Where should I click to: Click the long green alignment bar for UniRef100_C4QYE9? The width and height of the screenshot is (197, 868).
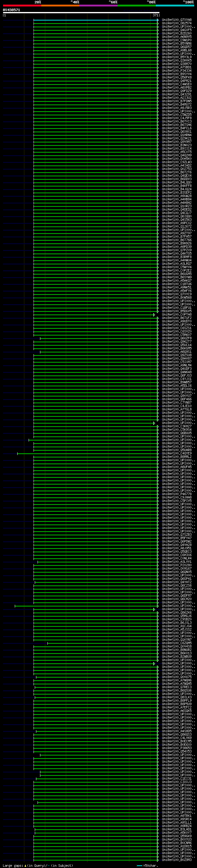[x=88, y=454]
